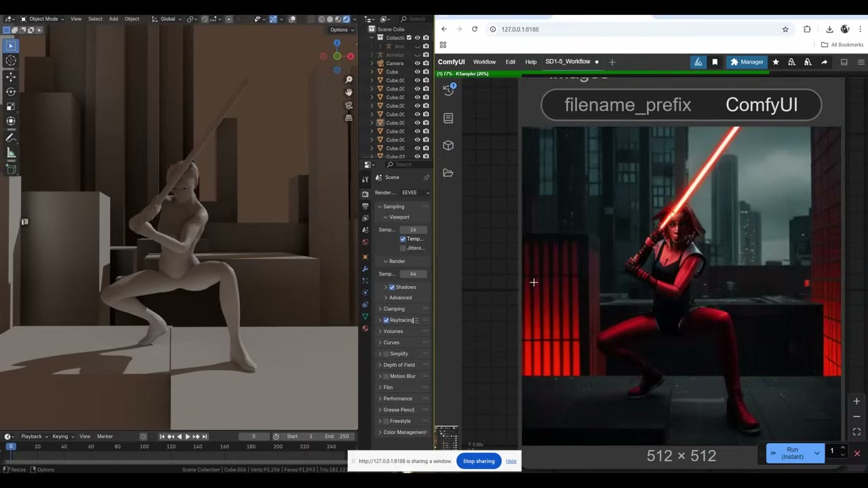Hide the Camera object using its eye icon
This screenshot has height=488, width=868.
[417, 63]
